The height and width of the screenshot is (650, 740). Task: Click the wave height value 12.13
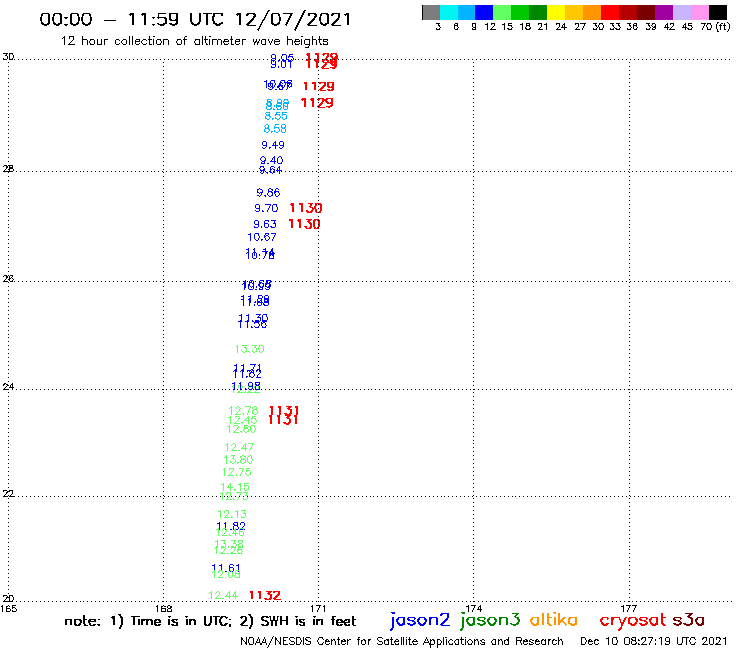[x=232, y=514]
